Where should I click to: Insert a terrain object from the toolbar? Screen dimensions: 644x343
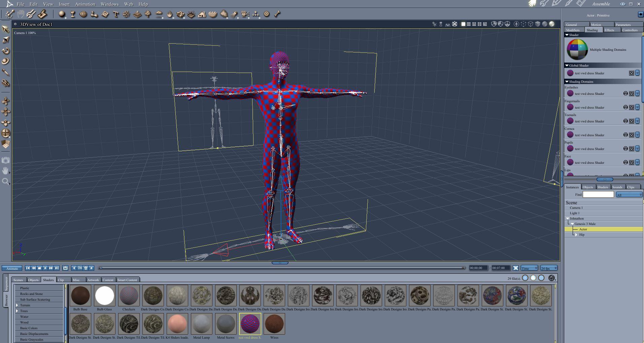(137, 14)
